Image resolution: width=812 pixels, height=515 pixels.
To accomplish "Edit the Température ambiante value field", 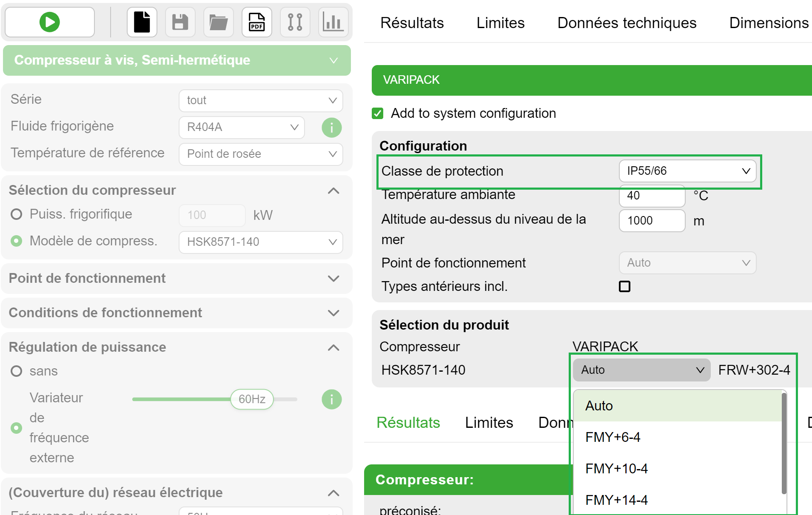I will tap(652, 196).
